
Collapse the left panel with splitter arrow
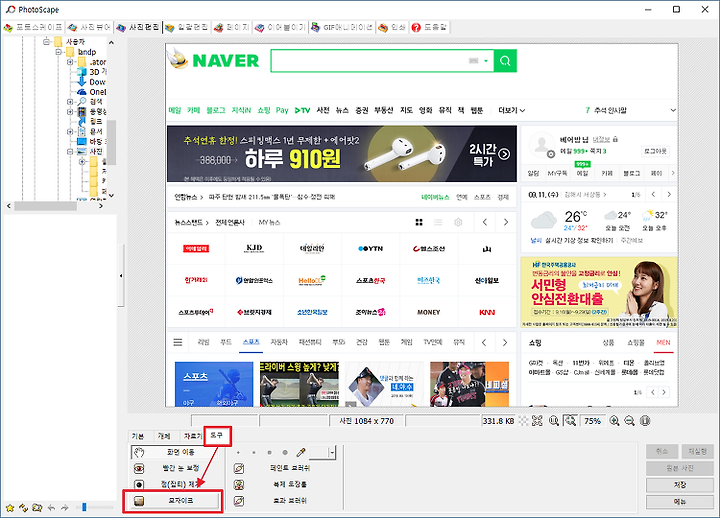point(121,276)
